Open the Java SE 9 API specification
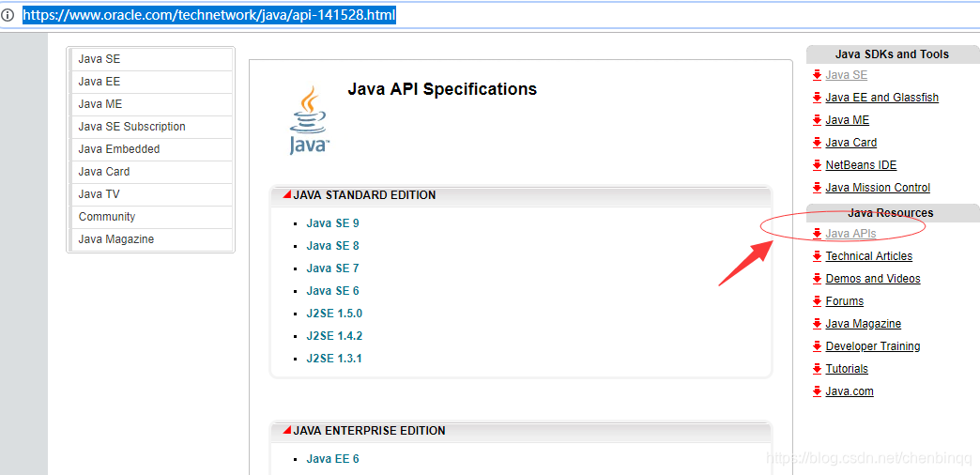 click(332, 223)
